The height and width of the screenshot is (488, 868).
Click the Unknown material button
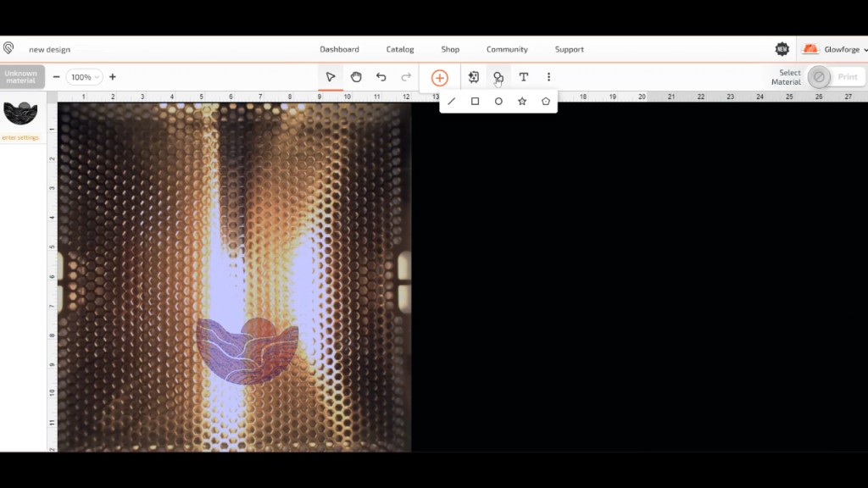coord(21,77)
